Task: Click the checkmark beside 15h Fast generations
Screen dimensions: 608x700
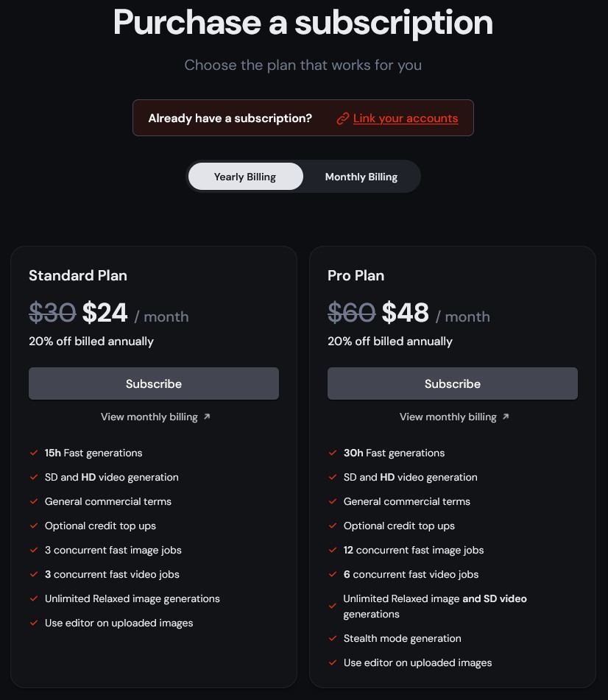Action: tap(34, 453)
